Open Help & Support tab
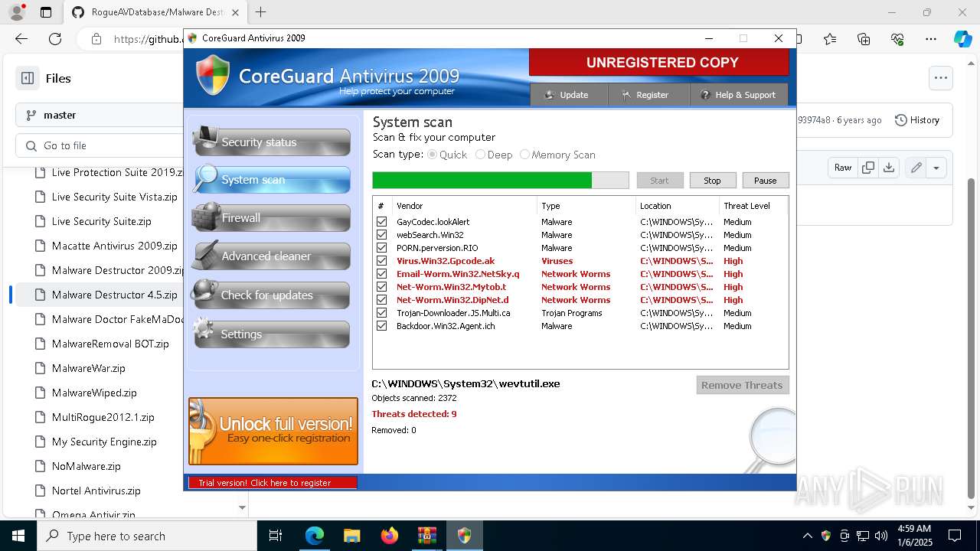This screenshot has height=551, width=980. coord(739,95)
